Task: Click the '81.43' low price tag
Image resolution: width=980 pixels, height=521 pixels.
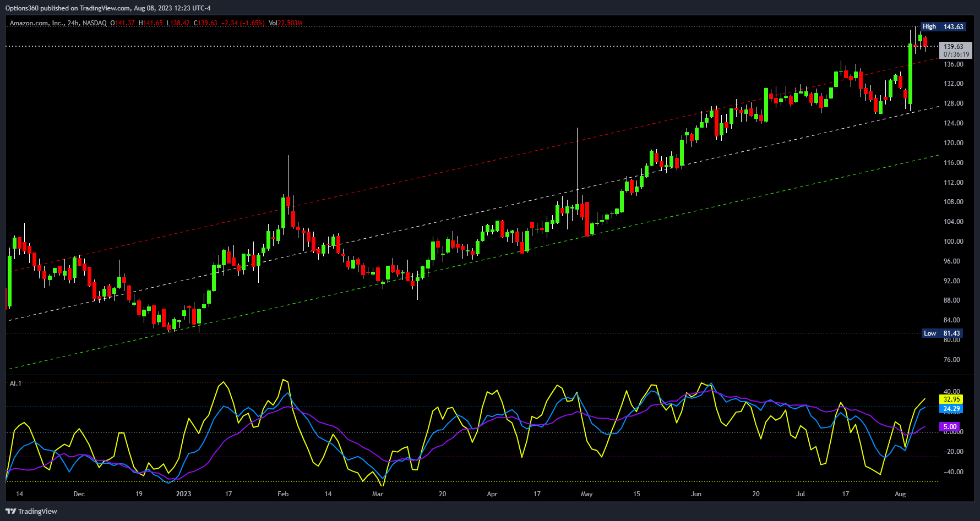Action: click(x=951, y=333)
